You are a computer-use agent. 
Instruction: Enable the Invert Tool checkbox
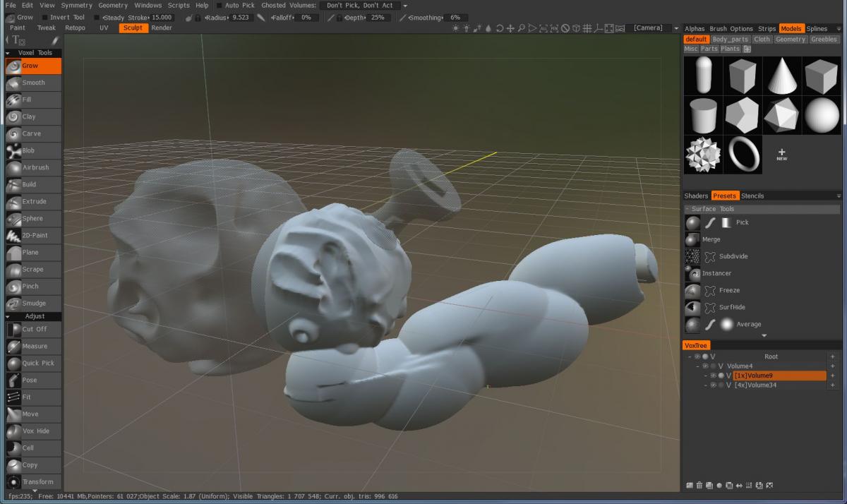[46, 18]
